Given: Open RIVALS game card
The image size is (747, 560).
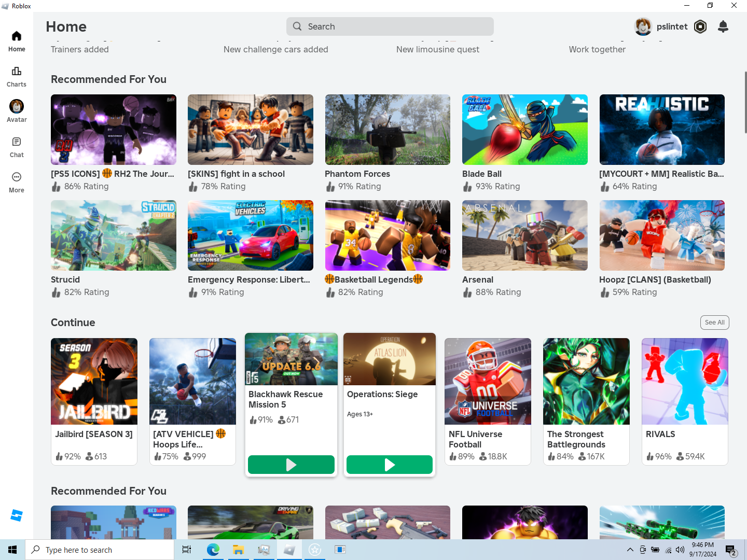Looking at the screenshot, I should point(685,401).
